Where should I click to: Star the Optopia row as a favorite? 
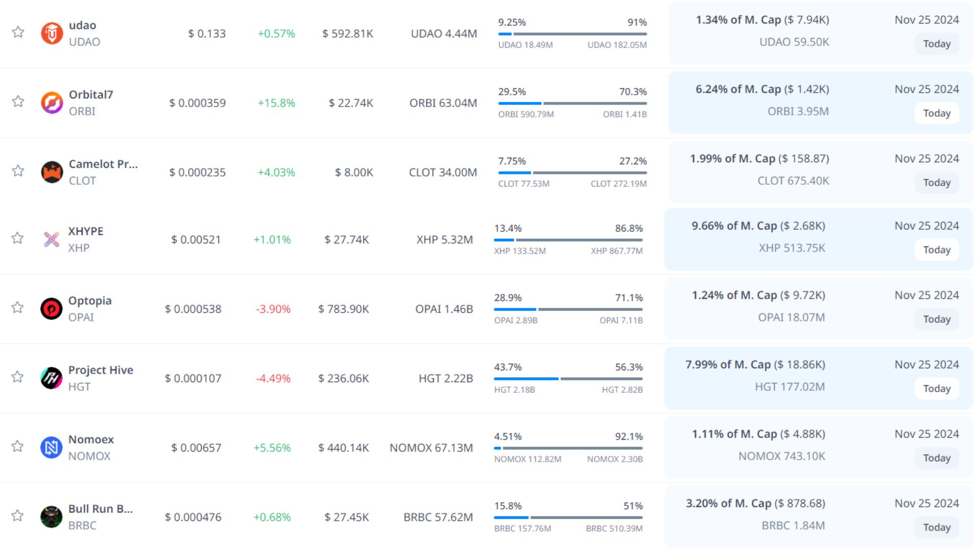pos(18,307)
